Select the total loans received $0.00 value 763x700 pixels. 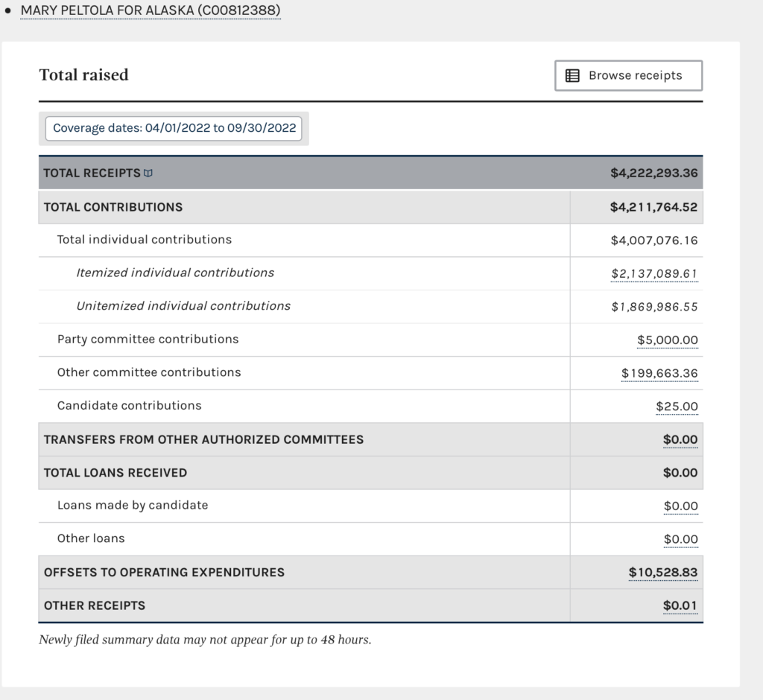[680, 473]
